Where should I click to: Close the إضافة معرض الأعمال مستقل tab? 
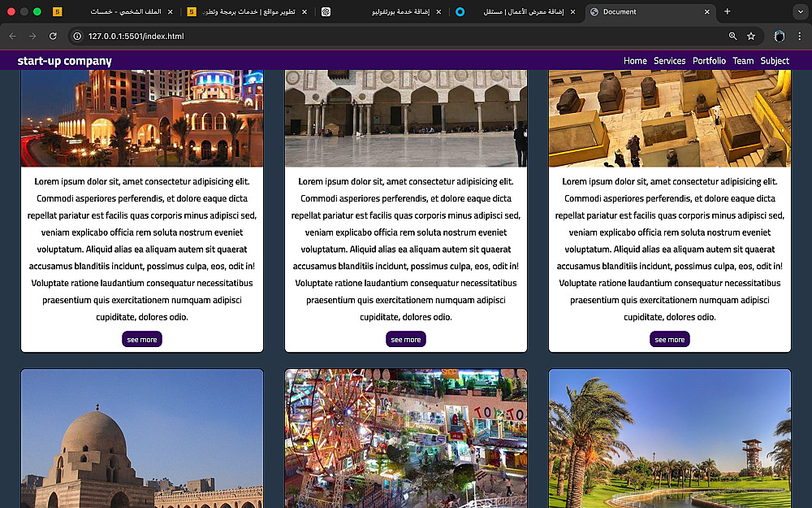coord(572,11)
